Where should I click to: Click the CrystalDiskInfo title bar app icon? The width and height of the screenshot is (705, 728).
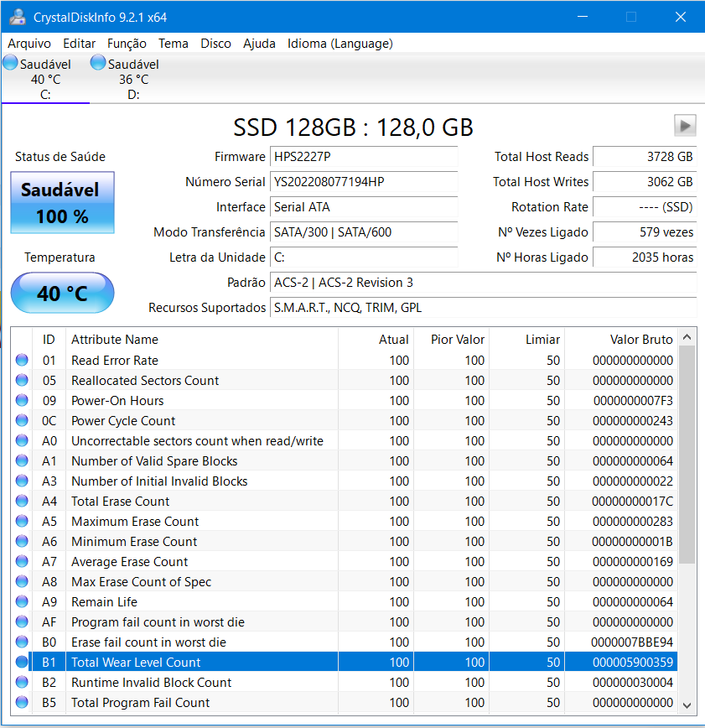tap(18, 17)
